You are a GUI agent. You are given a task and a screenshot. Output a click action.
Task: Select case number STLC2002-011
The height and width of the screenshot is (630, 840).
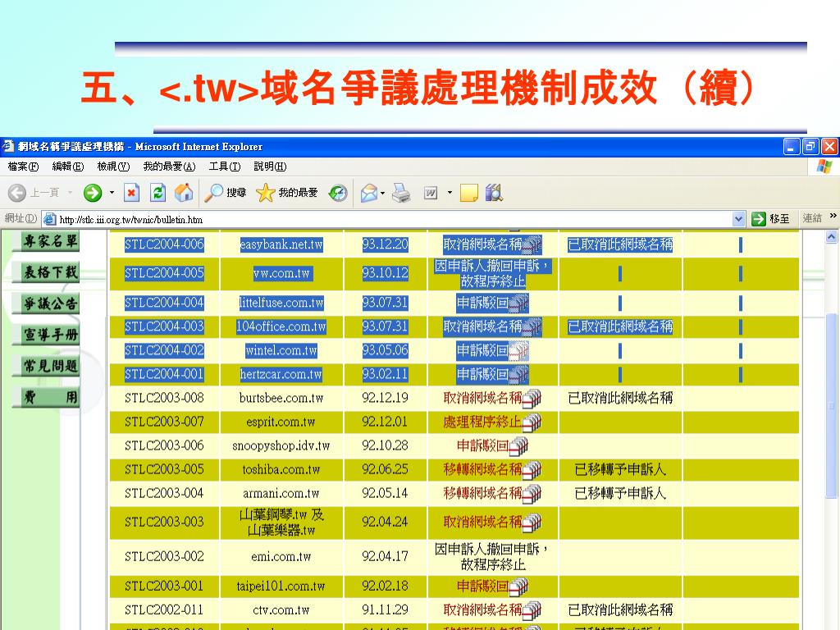164,609
